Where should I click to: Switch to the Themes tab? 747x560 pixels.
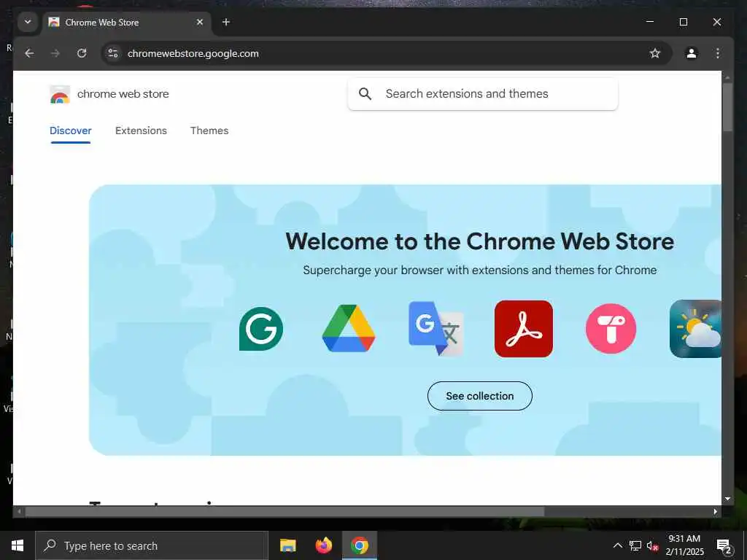pos(209,131)
